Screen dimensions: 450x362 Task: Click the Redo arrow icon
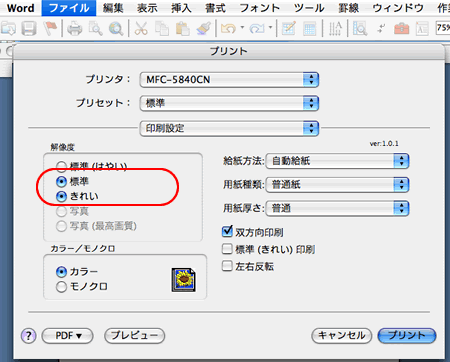[257, 29]
